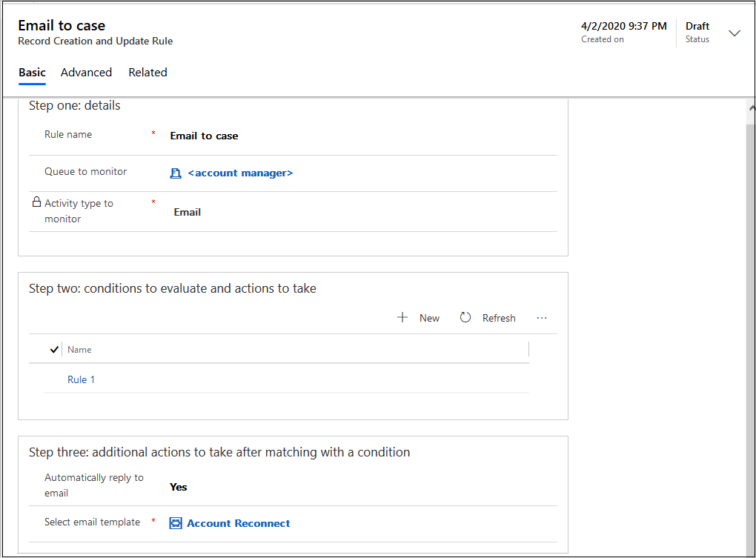The height and width of the screenshot is (558, 756).
Task: Click the Draft status text
Action: (697, 26)
